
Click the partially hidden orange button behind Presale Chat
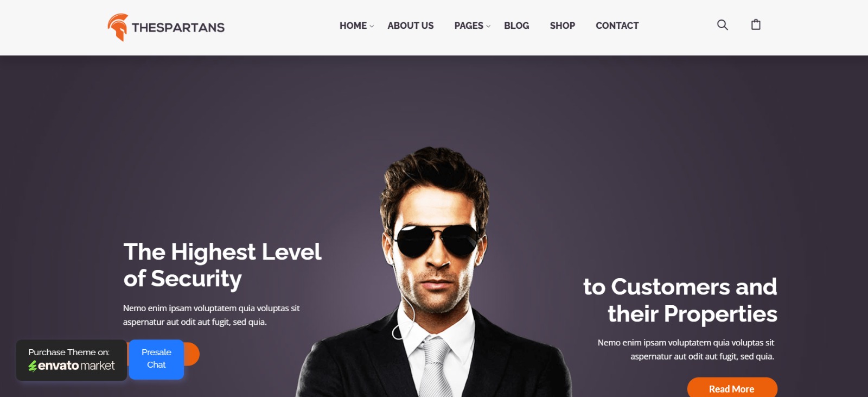pos(192,354)
